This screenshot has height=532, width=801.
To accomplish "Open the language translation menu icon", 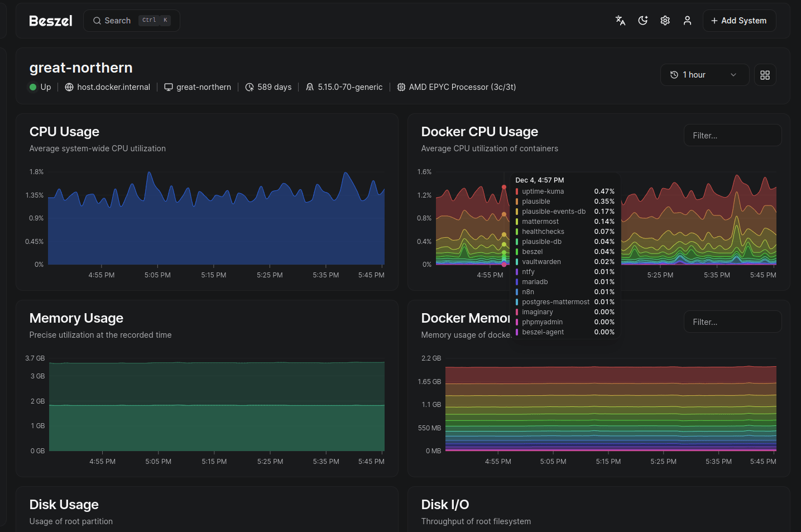I will pyautogui.click(x=620, y=21).
